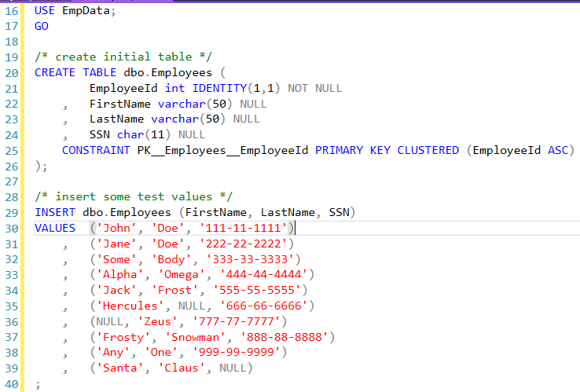Click the VALUES keyword on line 30

(x=55, y=228)
